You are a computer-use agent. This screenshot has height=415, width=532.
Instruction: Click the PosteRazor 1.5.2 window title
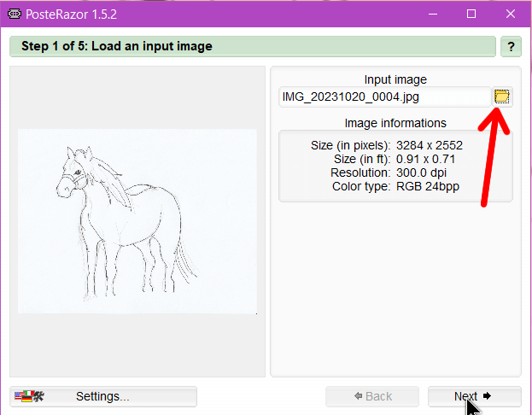click(x=71, y=15)
